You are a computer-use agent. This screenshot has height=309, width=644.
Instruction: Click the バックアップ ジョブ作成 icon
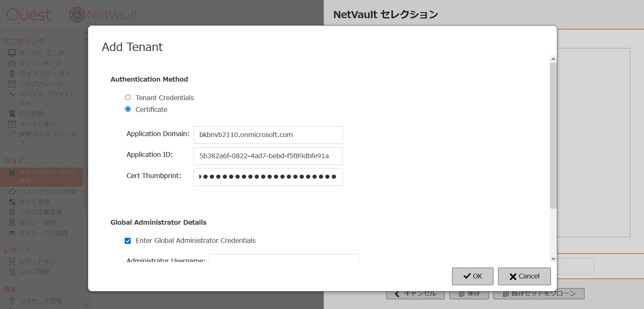click(12, 172)
